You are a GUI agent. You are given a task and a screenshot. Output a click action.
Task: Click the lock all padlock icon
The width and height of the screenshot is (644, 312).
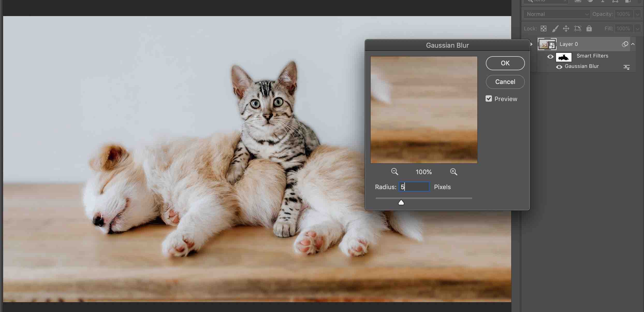coord(589,29)
